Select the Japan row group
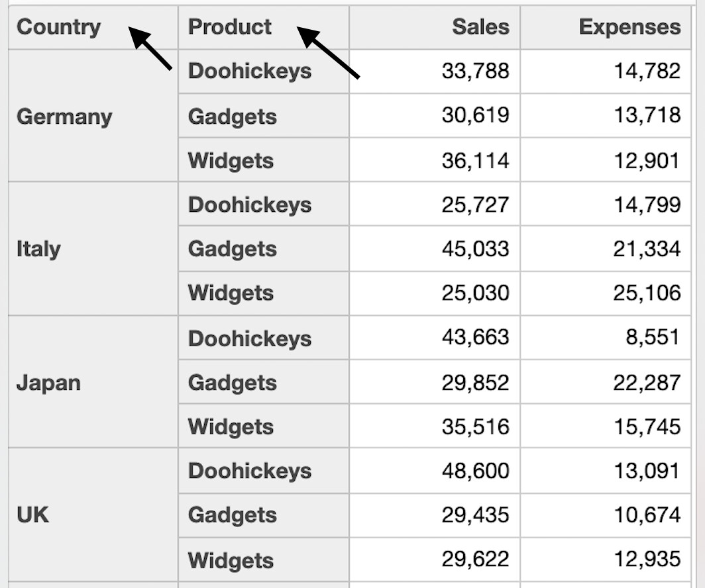 (x=93, y=382)
